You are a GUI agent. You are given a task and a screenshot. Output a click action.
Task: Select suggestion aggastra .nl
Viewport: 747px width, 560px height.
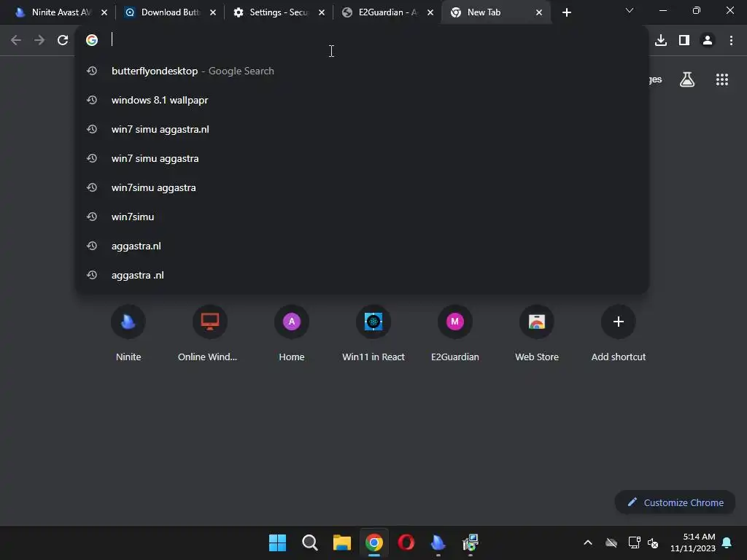362,275
